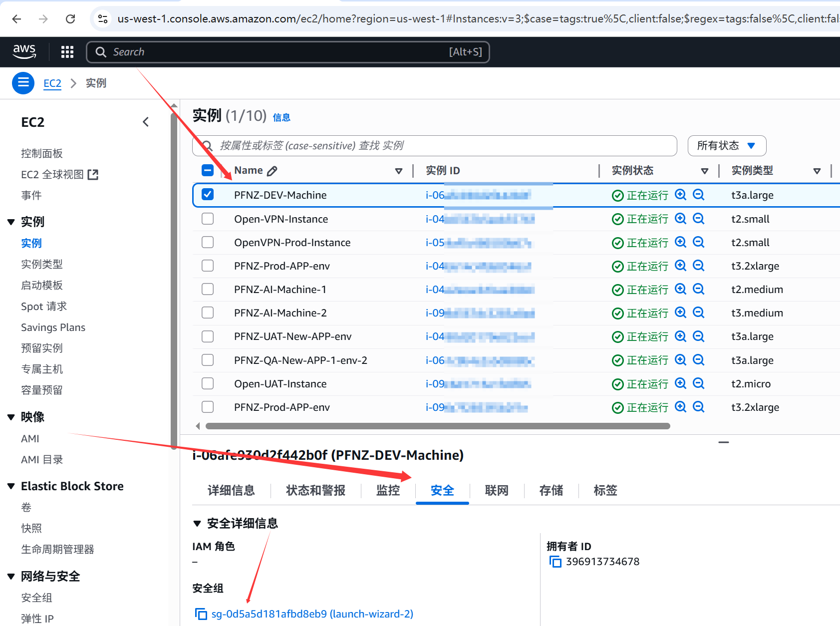
Task: Click zoom-out filter icon for PFNZ-AI-Machine-2 status
Action: (699, 313)
